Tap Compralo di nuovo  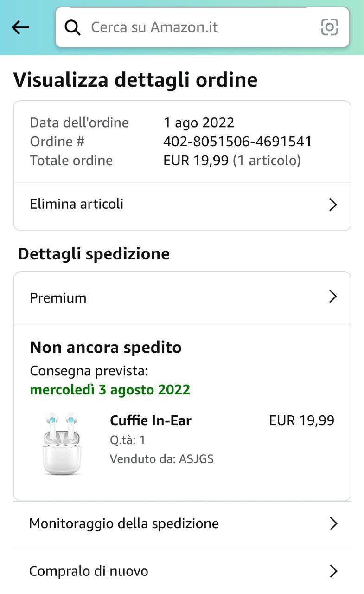pyautogui.click(x=89, y=571)
